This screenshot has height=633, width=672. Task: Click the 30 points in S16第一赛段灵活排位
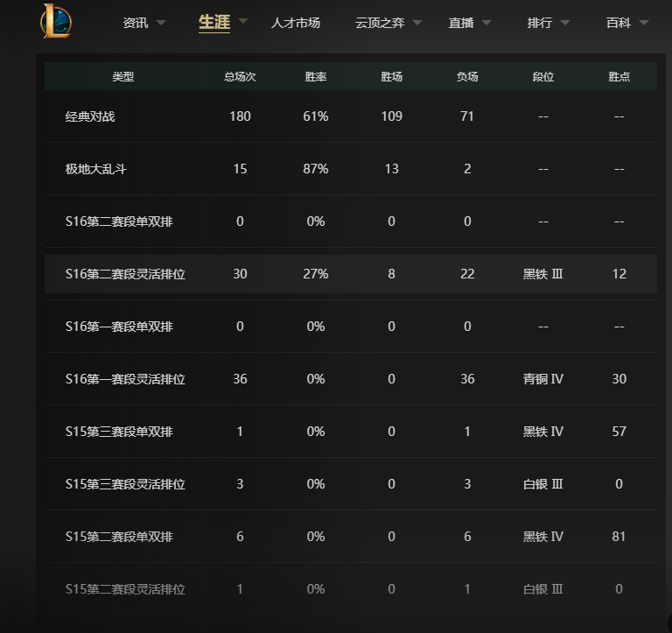click(619, 379)
